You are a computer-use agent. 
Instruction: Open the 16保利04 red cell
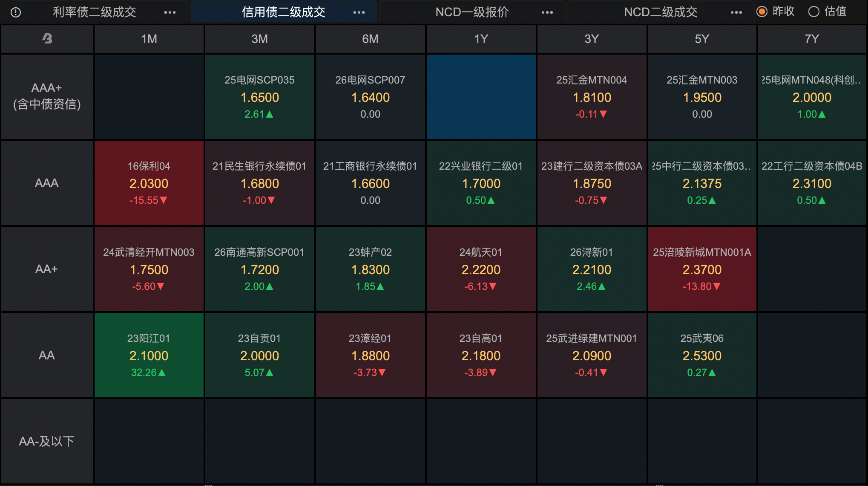[149, 183]
